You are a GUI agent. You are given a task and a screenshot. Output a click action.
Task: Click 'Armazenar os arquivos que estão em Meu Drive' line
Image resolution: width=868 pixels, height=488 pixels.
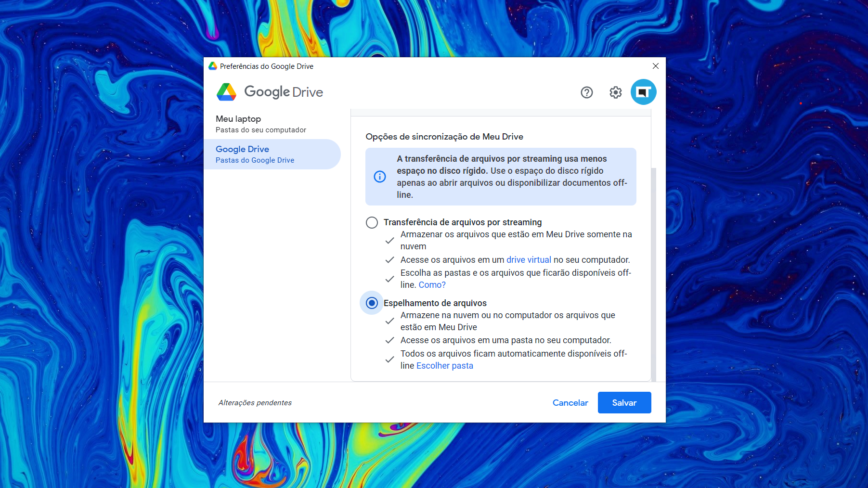coord(516,240)
